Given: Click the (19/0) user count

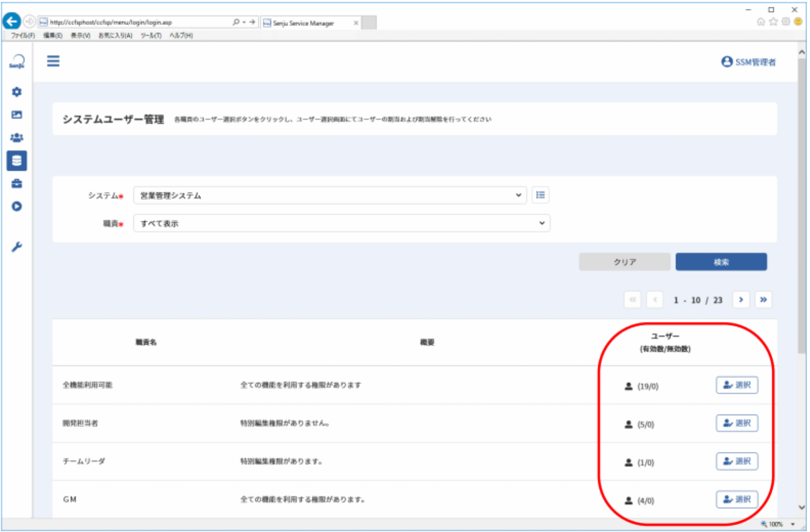Looking at the screenshot, I should pos(648,386).
